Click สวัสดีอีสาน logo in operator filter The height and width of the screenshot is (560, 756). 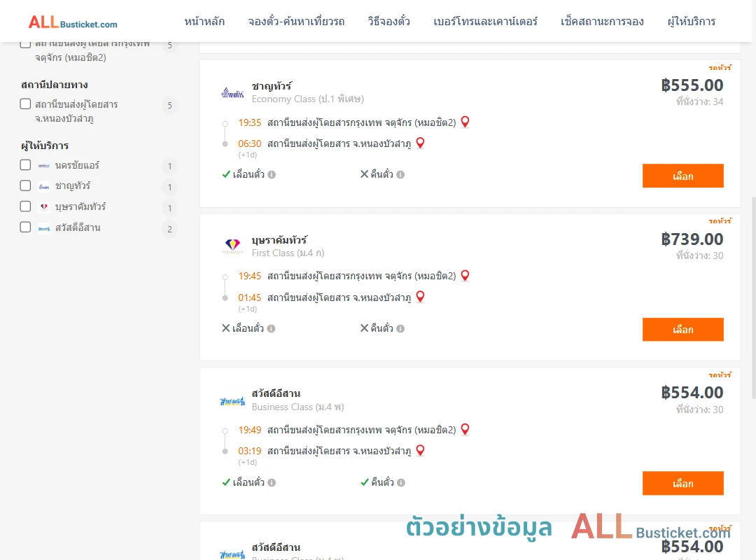[x=44, y=228]
